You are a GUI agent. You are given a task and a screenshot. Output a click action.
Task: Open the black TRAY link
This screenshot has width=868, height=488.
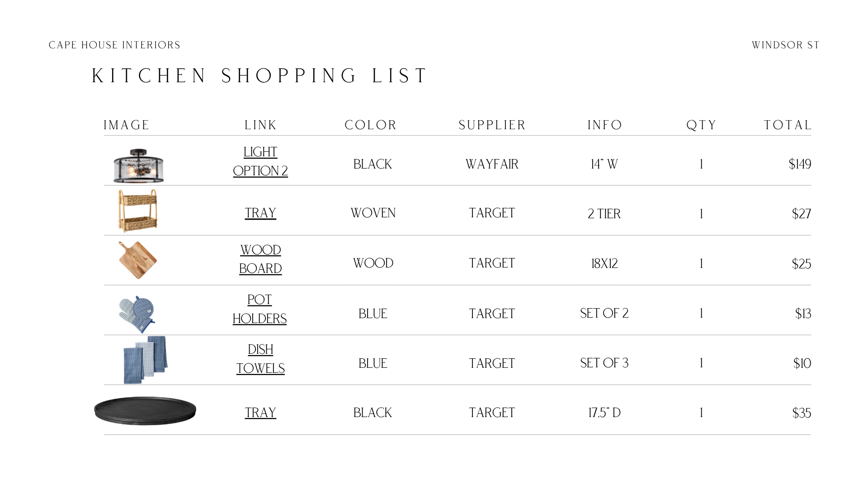[x=260, y=413]
